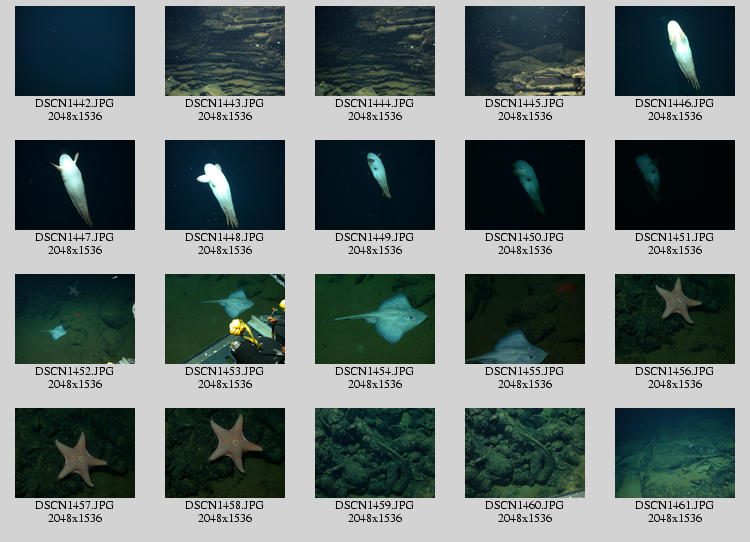Click the DSCN1458.JPG starfish thumbnail

click(x=225, y=453)
